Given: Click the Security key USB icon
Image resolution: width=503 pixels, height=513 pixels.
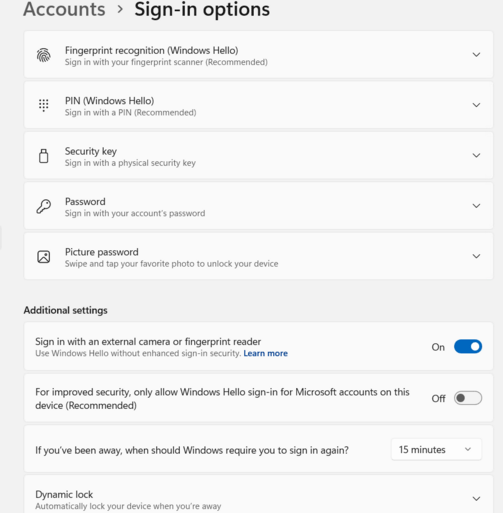Looking at the screenshot, I should pyautogui.click(x=44, y=156).
